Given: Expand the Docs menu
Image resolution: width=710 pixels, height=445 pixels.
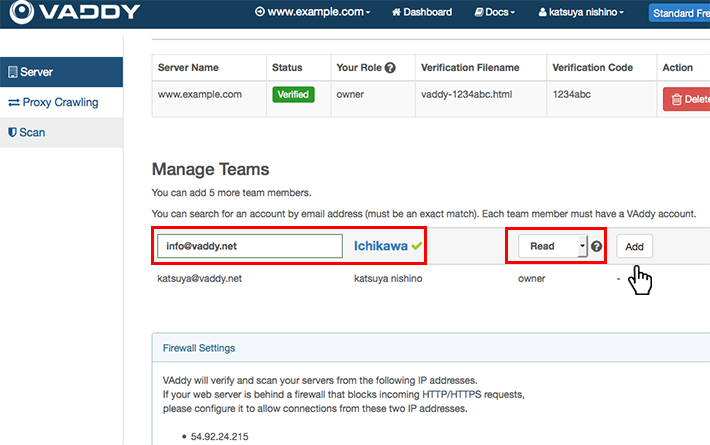Looking at the screenshot, I should pyautogui.click(x=494, y=12).
